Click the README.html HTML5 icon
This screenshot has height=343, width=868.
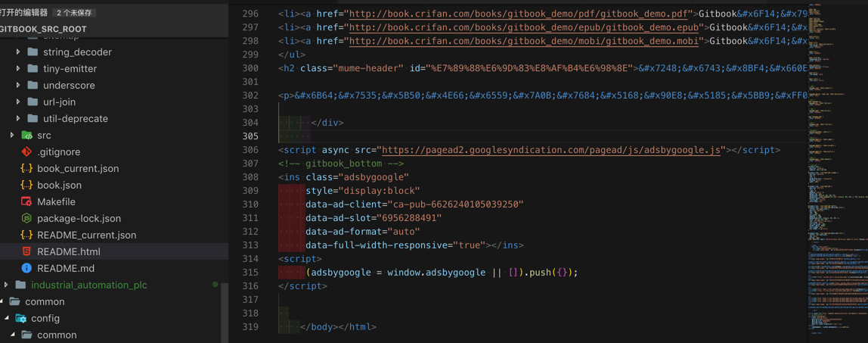26,251
